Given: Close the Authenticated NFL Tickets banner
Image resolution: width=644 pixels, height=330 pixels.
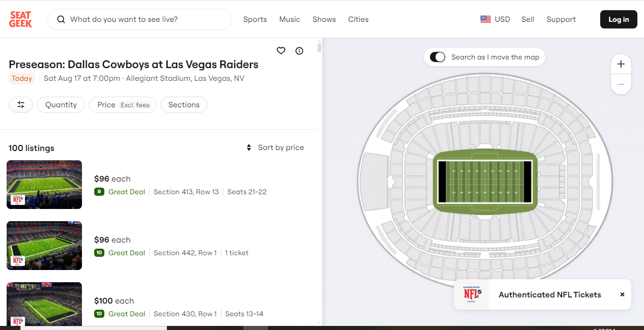Looking at the screenshot, I should tap(622, 294).
